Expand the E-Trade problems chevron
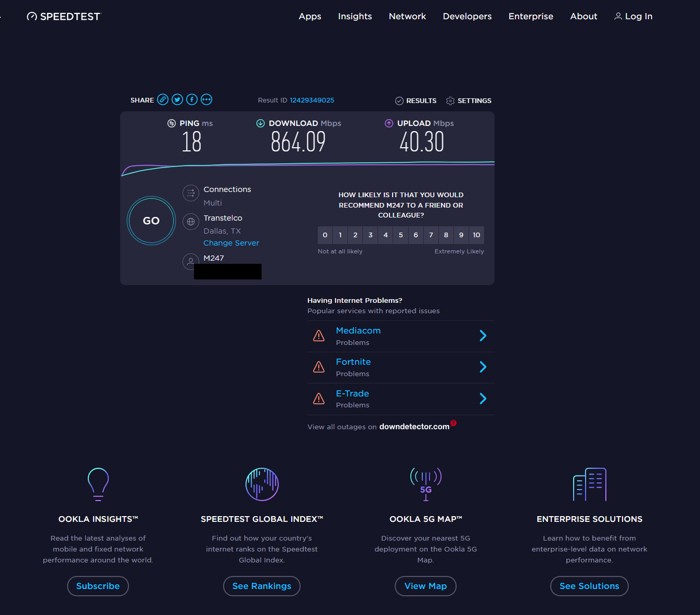The image size is (700, 615). point(483,399)
